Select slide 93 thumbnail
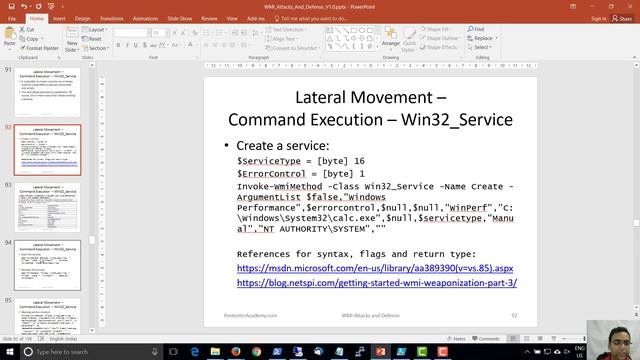This screenshot has height=360, width=640. (x=47, y=208)
